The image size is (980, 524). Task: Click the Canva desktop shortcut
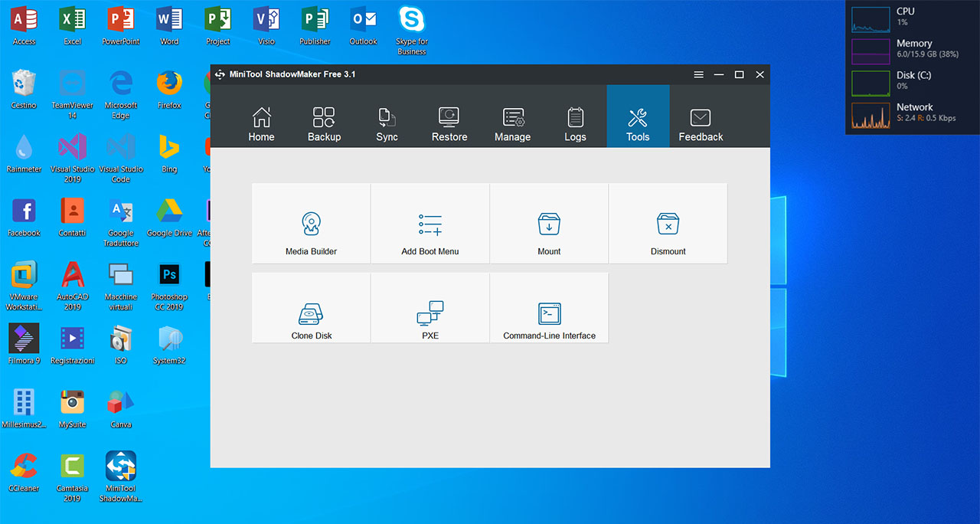[x=121, y=408]
